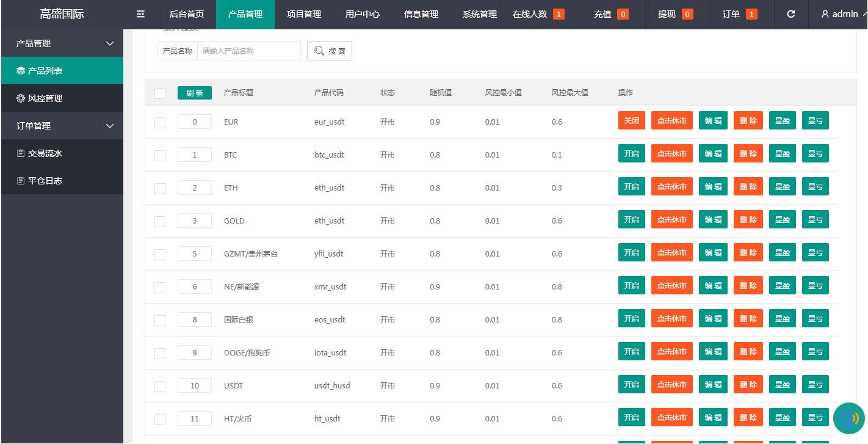Select the checkbox for BTC row
Image resolution: width=868 pixels, height=444 pixels.
pyautogui.click(x=160, y=156)
